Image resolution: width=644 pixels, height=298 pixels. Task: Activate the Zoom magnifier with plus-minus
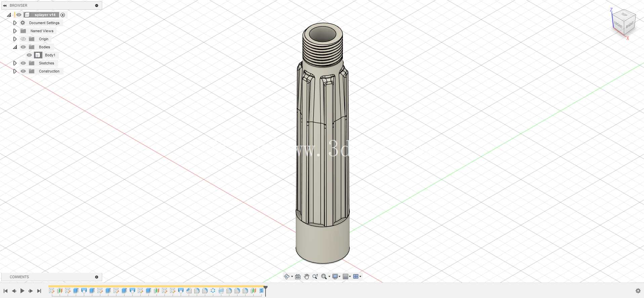tap(315, 277)
